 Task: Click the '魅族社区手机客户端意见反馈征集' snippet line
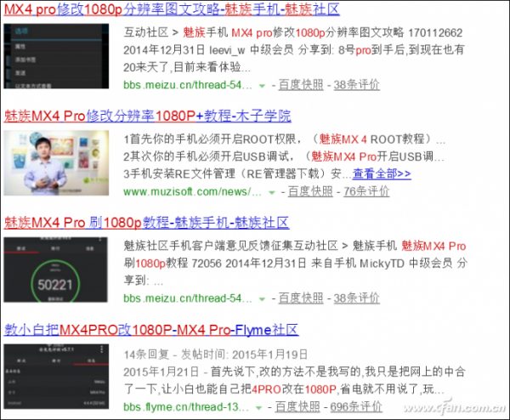[x=295, y=246]
